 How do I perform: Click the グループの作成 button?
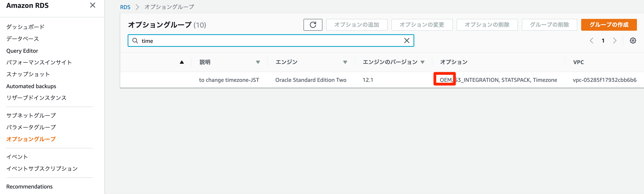click(x=608, y=25)
